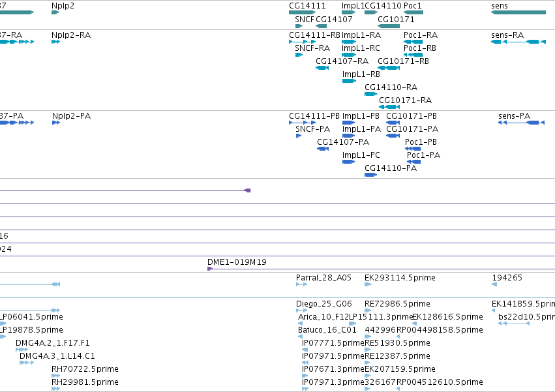
Task: Open the RE72986.5prime EST label
Action: click(397, 304)
